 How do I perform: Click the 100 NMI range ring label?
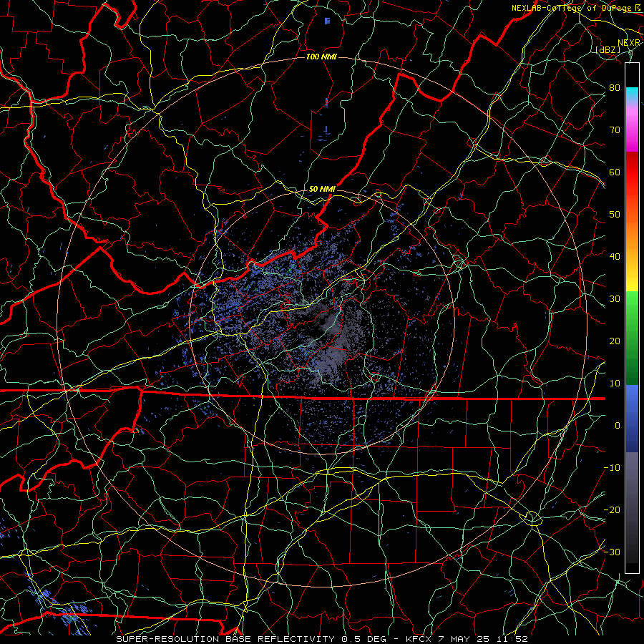coord(321,57)
